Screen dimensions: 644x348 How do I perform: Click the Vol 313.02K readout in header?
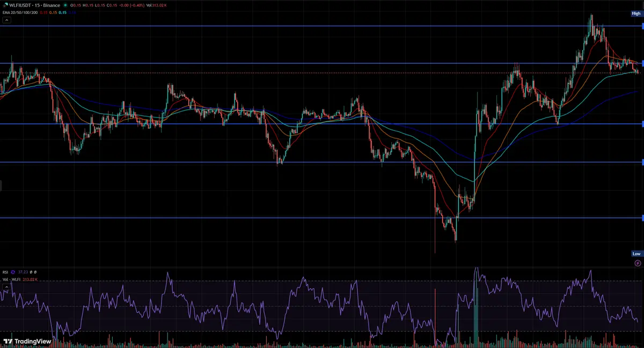click(x=156, y=5)
